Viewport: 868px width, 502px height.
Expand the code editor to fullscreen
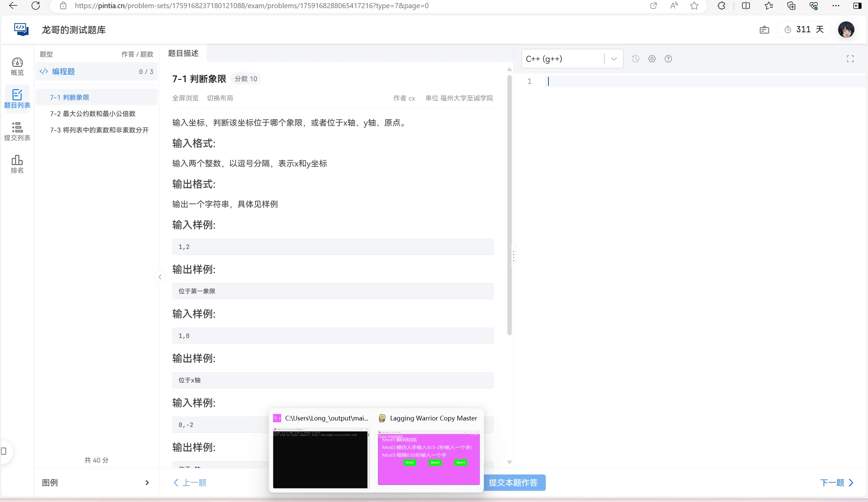(850, 58)
